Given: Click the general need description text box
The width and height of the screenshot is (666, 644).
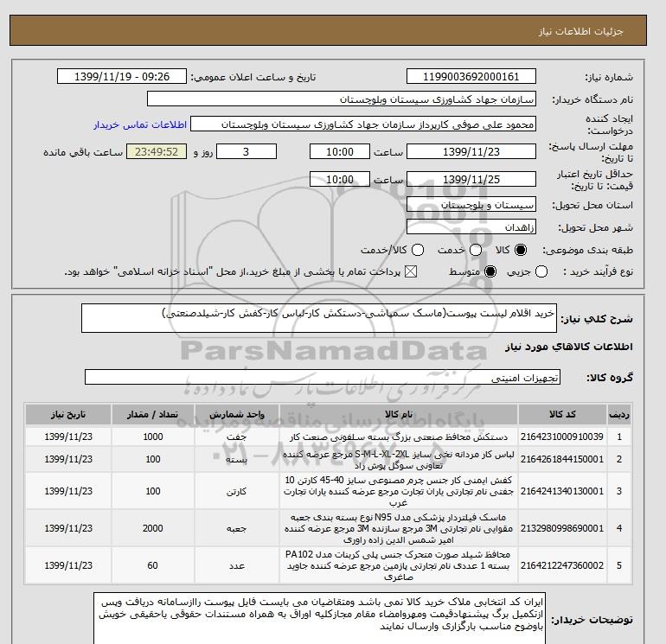Looking at the screenshot, I should click(319, 318).
